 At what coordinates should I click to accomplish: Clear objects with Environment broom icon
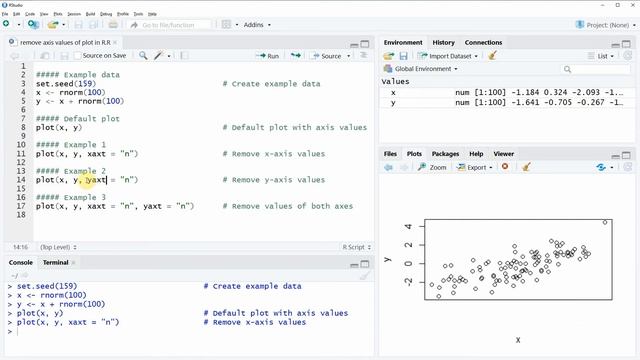[492, 56]
